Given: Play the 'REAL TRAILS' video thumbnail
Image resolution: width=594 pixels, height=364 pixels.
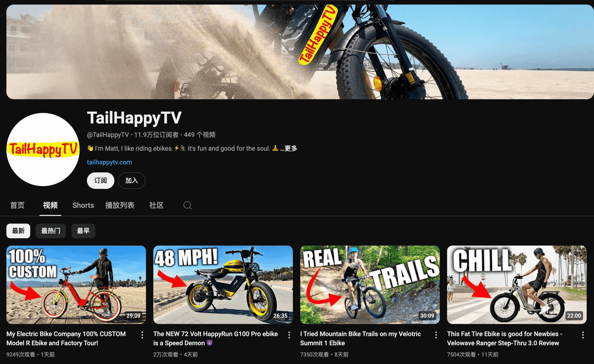Looking at the screenshot, I should (370, 284).
